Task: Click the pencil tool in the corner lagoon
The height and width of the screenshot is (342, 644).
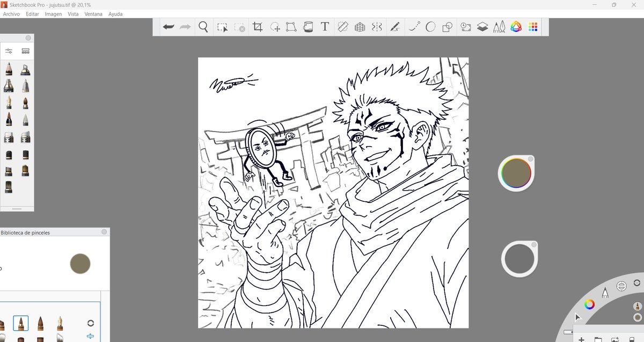Action: (605, 293)
